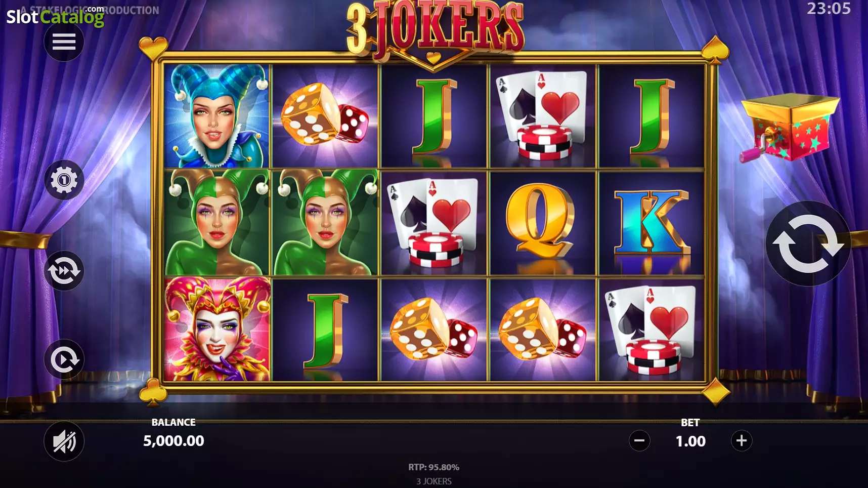This screenshot has width=868, height=488.
Task: Increase the bet with the plus button
Action: [742, 440]
